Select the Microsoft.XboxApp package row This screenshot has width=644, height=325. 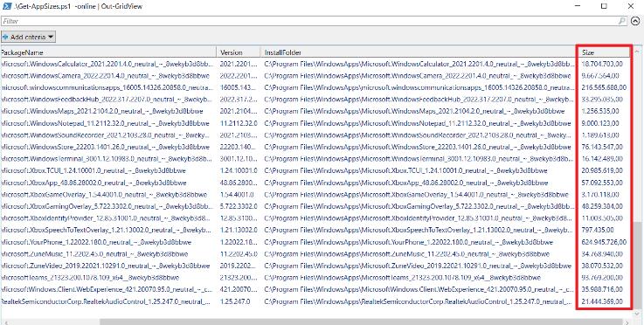316,183
